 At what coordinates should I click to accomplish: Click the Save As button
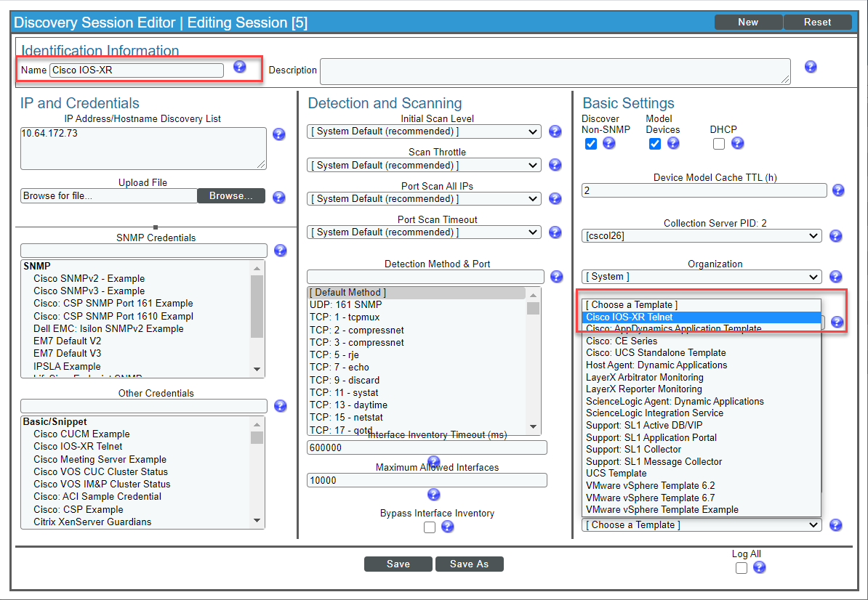click(469, 564)
